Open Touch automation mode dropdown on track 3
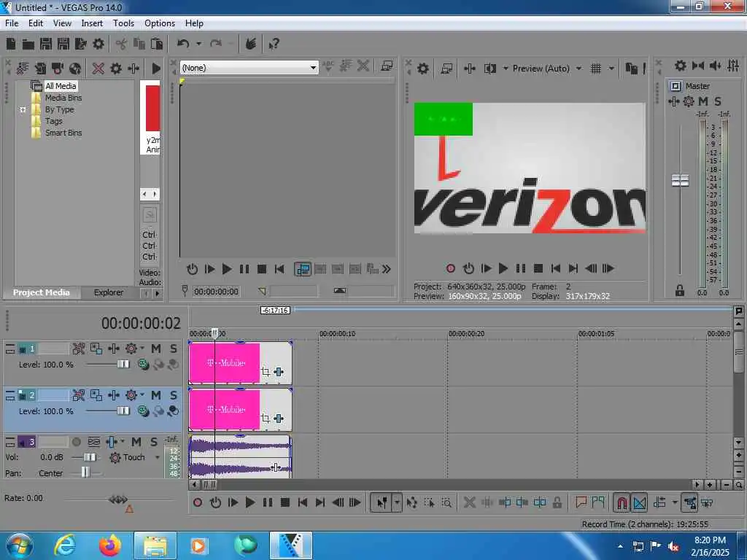 click(158, 457)
